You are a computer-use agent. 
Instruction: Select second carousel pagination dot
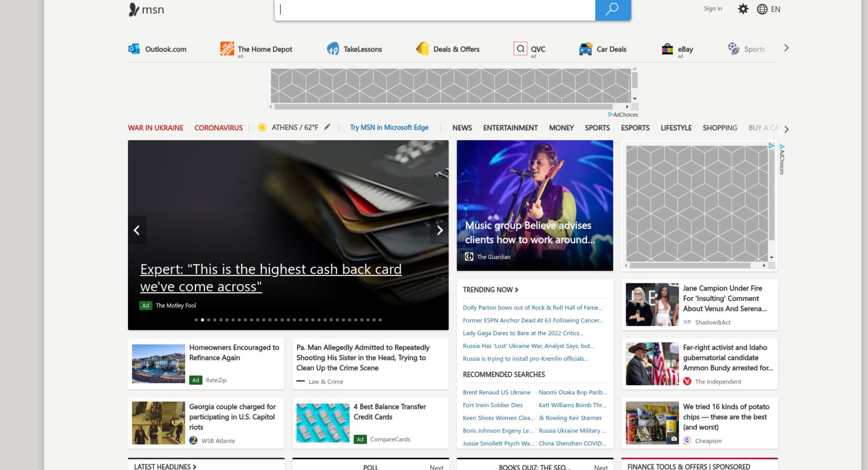tap(203, 320)
